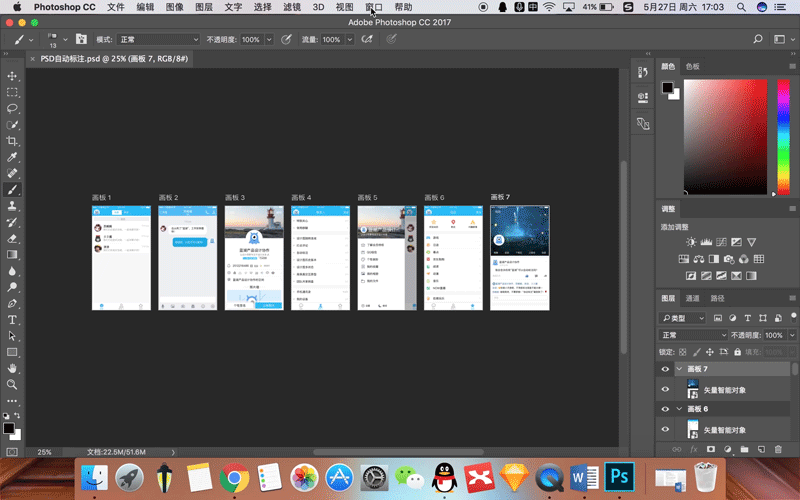
Task: Select the Eraser tool
Action: click(x=12, y=238)
